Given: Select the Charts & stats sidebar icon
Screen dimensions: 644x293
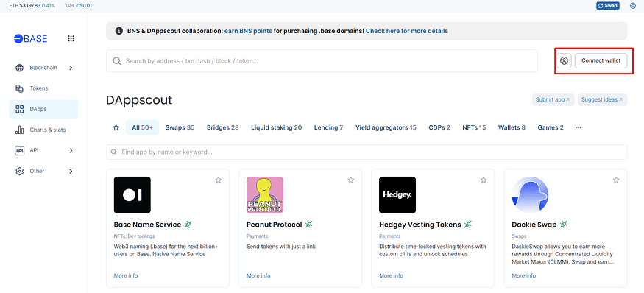Looking at the screenshot, I should pyautogui.click(x=19, y=130).
